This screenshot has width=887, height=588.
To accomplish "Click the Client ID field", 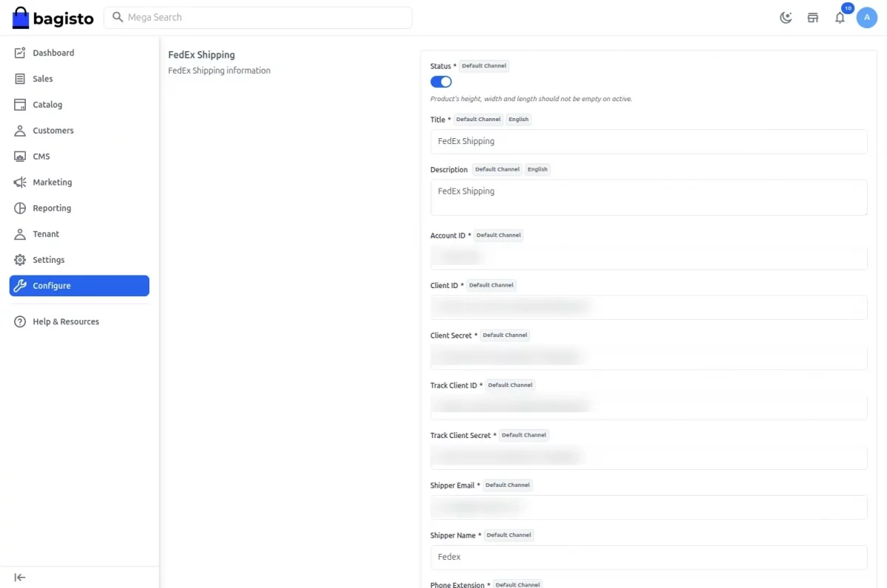I will 648,307.
